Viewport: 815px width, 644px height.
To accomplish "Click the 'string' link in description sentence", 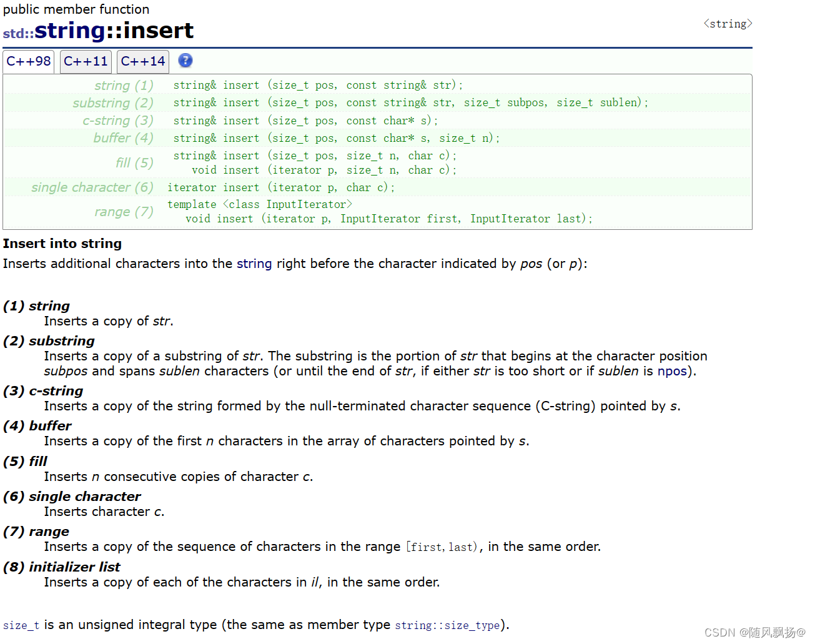I will pos(254,264).
